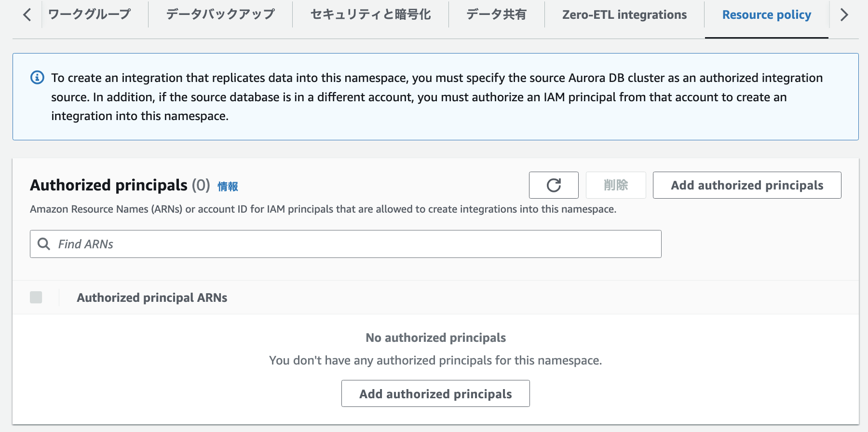Focus the Find ARNs search field
Image resolution: width=868 pixels, height=432 pixels.
pyautogui.click(x=357, y=244)
